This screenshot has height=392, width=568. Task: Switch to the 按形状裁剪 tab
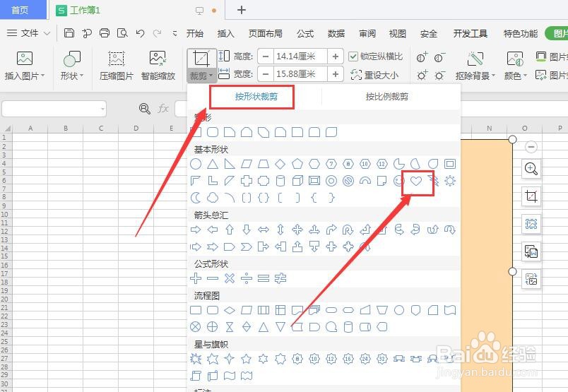click(256, 97)
